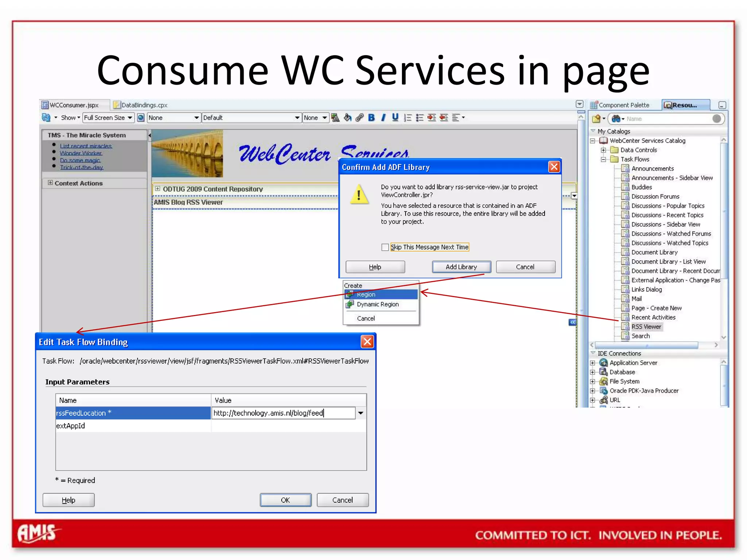Click Cancel in Edit Task Flow Binding
Viewport: 747px width, 560px height.
pos(342,500)
